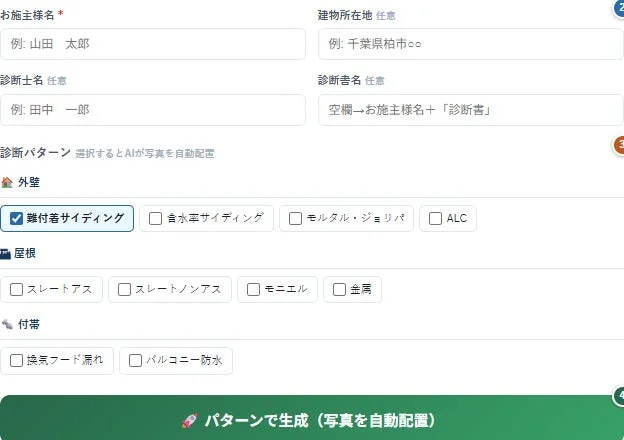The height and width of the screenshot is (440, 624).
Task: Click the wrench icon beside 付帯
Action: click(7, 324)
